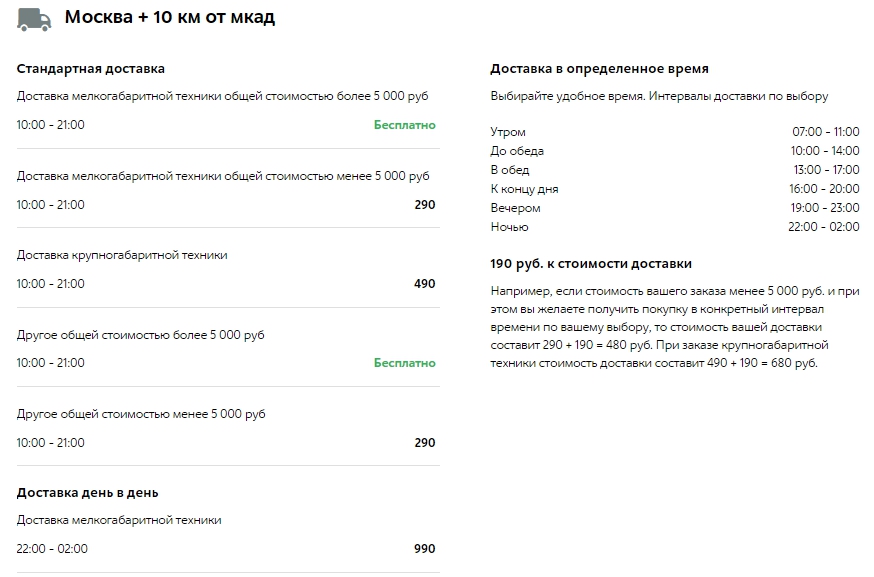Choose the 'До обеда' time interval
This screenshot has width=874, height=577.
517,151
